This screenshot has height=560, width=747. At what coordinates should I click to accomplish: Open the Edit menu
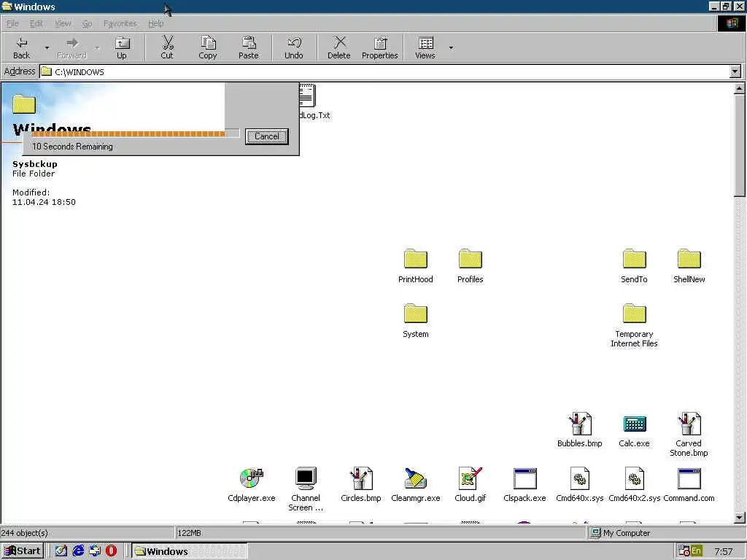(x=36, y=23)
